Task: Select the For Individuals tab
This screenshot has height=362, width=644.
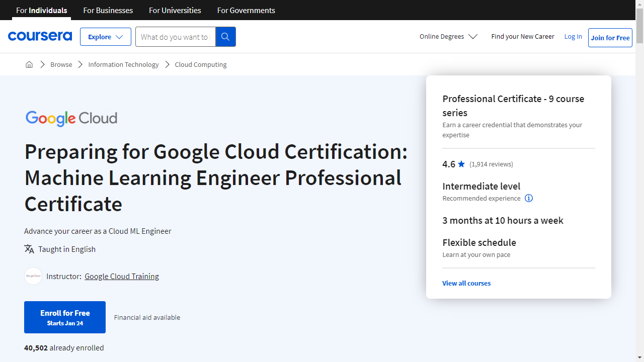Action: click(41, 10)
